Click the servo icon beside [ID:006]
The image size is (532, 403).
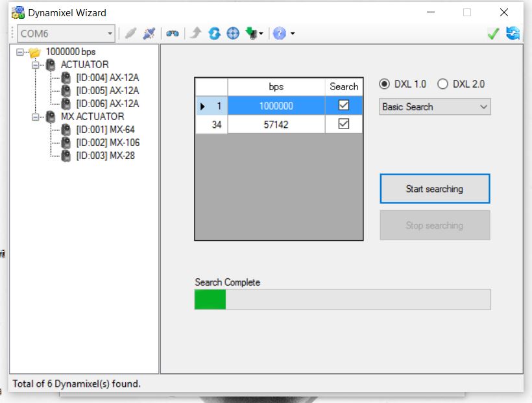[x=66, y=104]
